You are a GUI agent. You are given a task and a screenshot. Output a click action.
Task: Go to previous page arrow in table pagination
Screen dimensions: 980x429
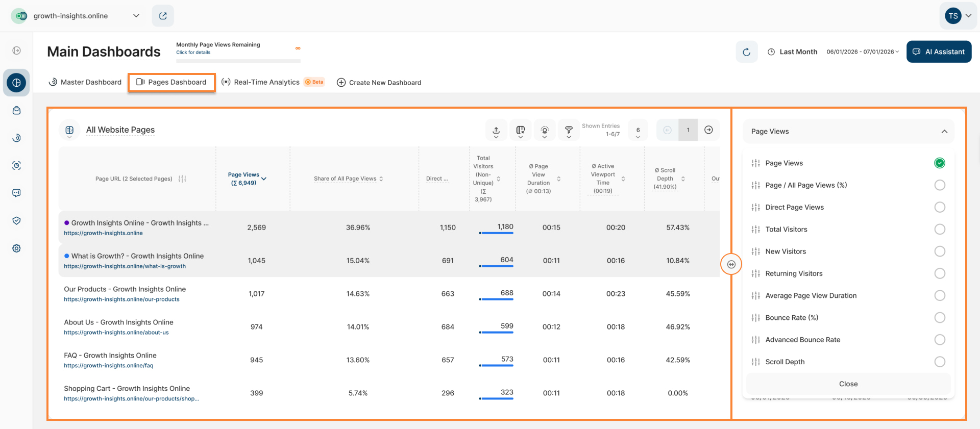click(x=667, y=130)
